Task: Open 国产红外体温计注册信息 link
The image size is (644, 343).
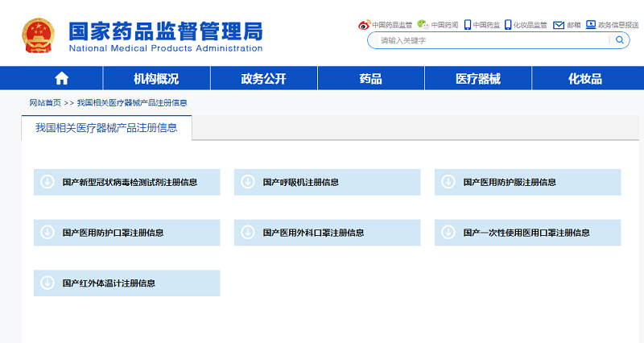Action: point(109,283)
